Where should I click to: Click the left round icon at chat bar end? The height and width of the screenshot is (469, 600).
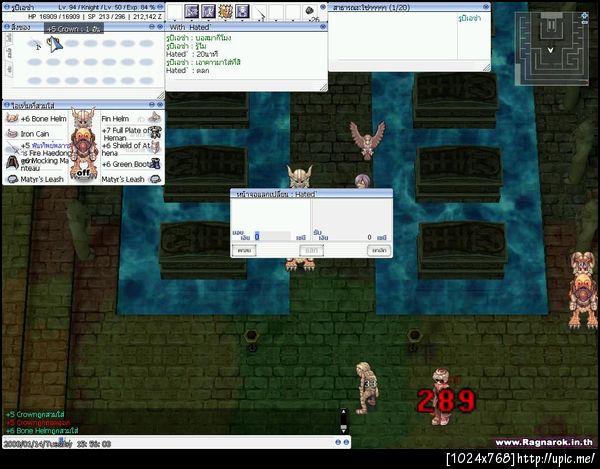point(338,442)
